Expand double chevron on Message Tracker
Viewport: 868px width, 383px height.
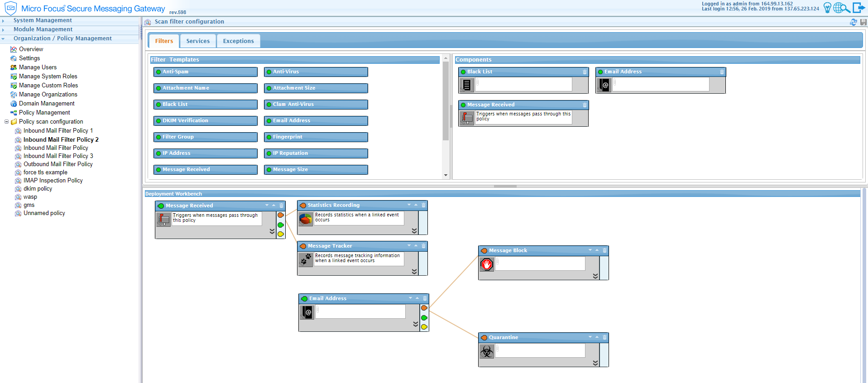[414, 271]
